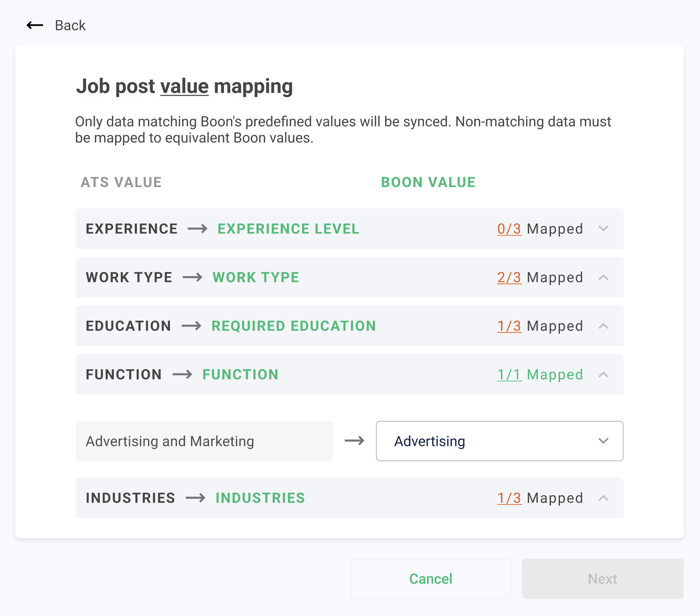
Task: Click the dropdown arrow in Advertising field
Action: [x=603, y=441]
